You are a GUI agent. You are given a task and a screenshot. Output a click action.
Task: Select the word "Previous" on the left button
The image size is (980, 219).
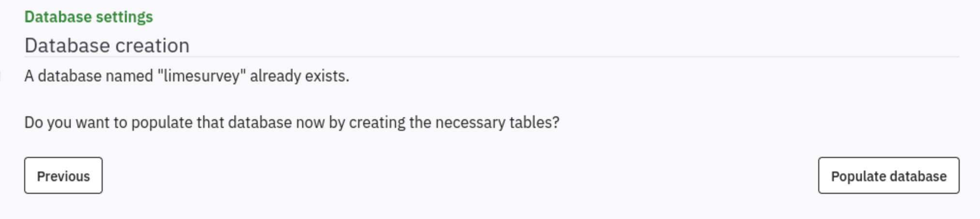63,176
